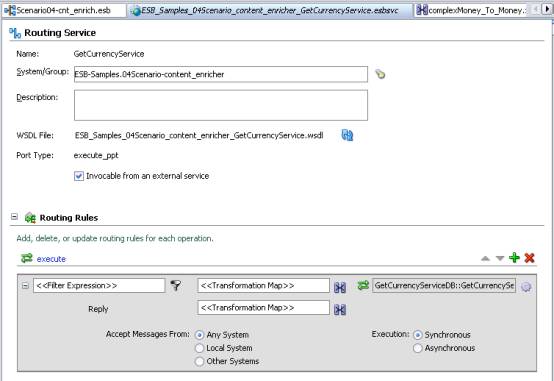Collapse the routing rule row
This screenshot has width=554, height=381.
click(x=25, y=285)
